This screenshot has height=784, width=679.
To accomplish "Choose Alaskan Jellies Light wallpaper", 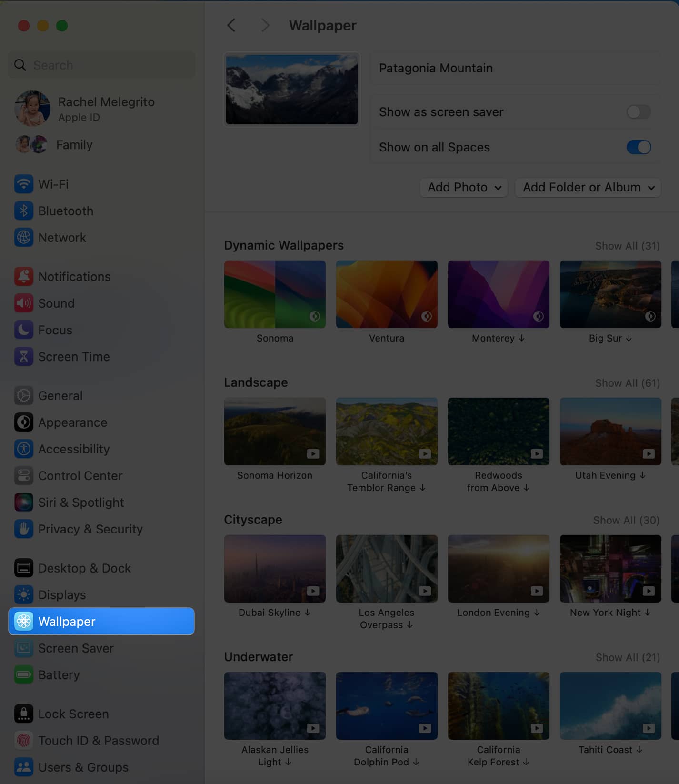I will tap(275, 705).
